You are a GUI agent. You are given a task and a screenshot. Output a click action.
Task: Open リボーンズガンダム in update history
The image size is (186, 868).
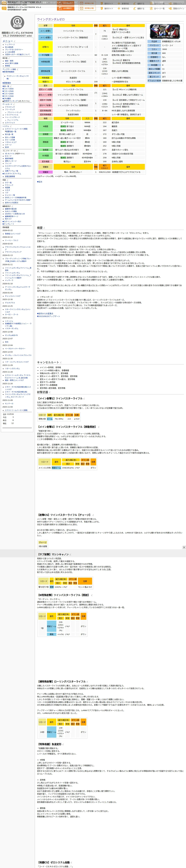(12, 369)
